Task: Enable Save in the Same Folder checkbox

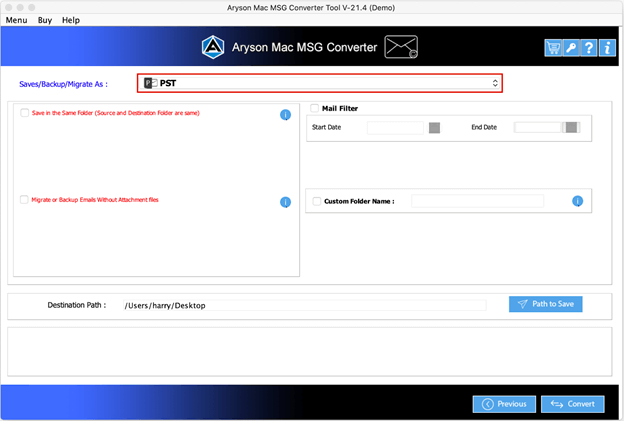Action: pos(25,113)
